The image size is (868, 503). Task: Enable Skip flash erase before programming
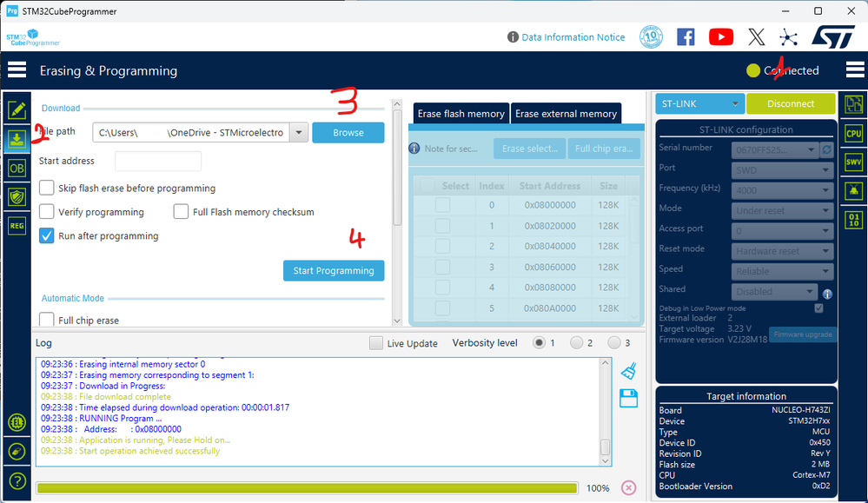click(47, 188)
